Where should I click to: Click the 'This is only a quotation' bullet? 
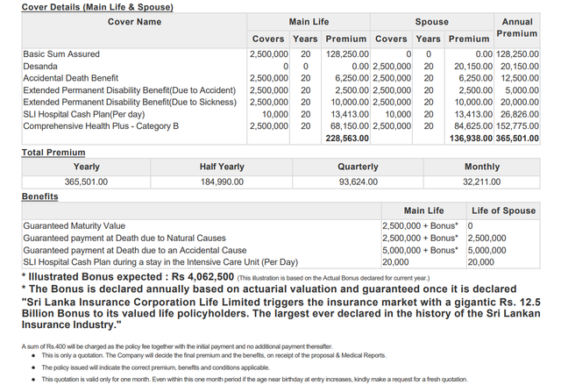(214, 355)
